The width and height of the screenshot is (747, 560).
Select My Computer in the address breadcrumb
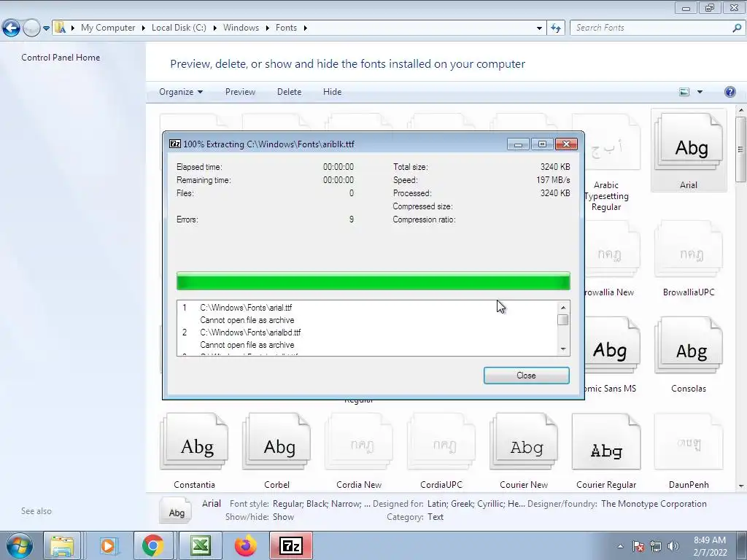[x=108, y=28]
